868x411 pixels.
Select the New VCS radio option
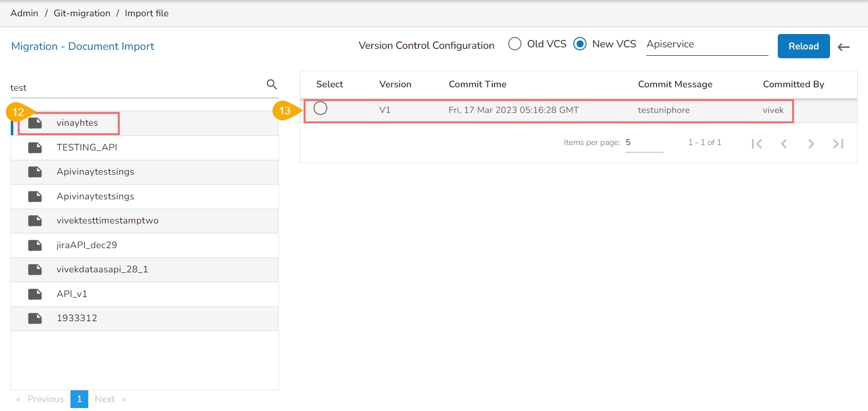(x=580, y=44)
